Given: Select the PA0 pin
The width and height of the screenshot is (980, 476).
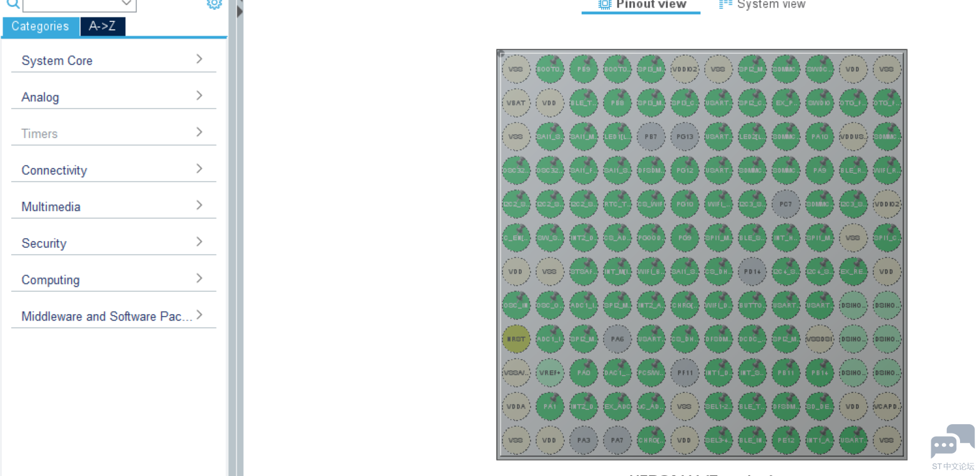Looking at the screenshot, I should 584,373.
